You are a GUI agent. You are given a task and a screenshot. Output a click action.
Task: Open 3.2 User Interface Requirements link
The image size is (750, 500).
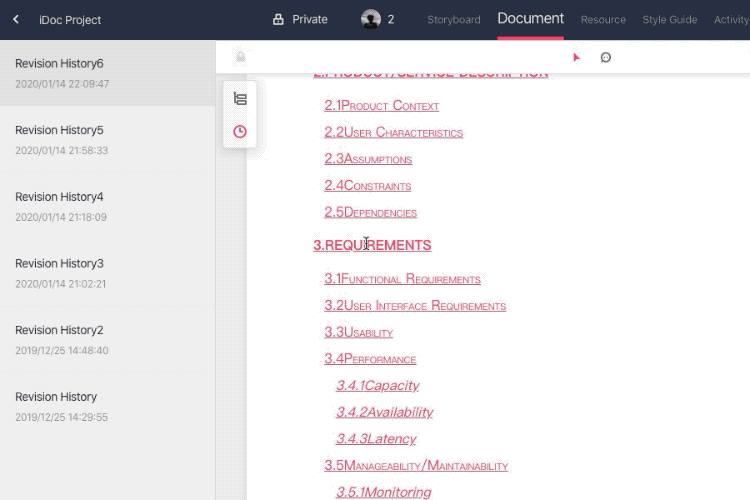point(415,305)
